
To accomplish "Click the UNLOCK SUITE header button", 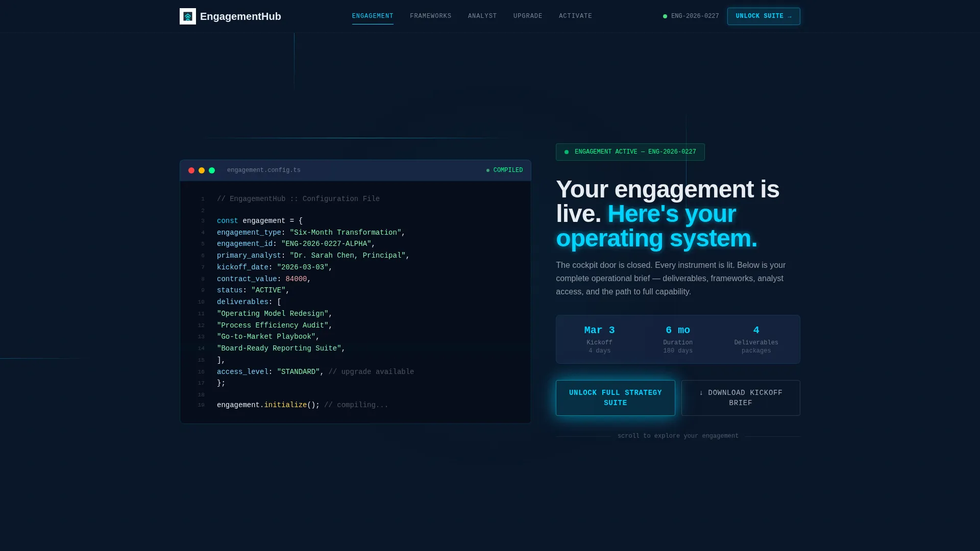I will coord(764,16).
